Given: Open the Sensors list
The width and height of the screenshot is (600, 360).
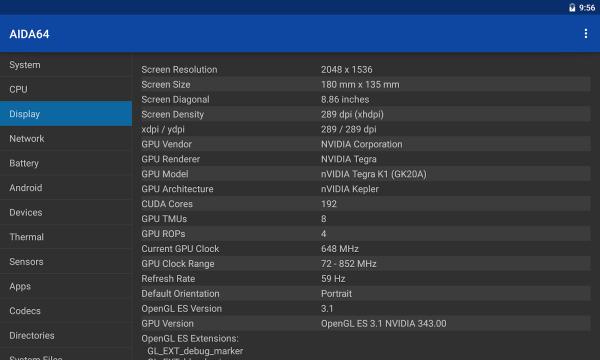Looking at the screenshot, I should coord(66,262).
